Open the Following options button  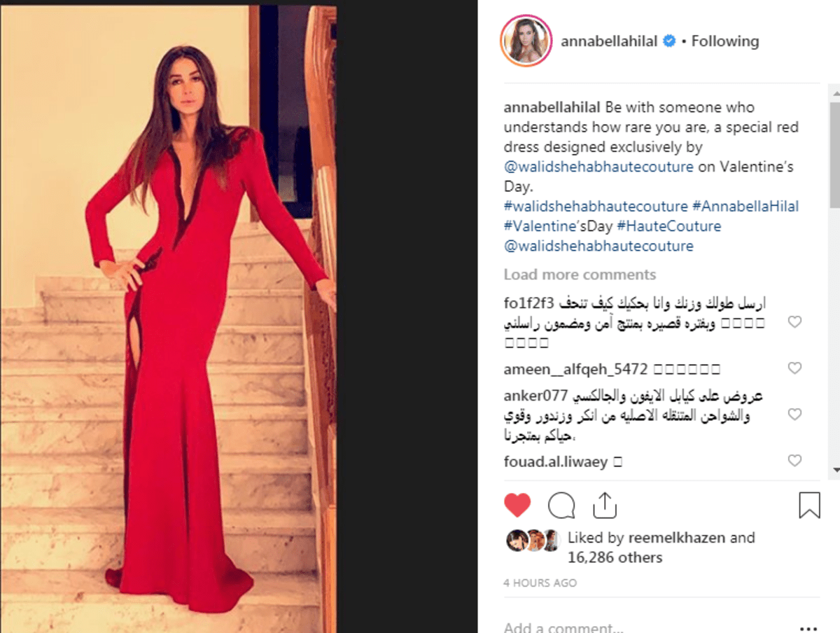[x=725, y=41]
